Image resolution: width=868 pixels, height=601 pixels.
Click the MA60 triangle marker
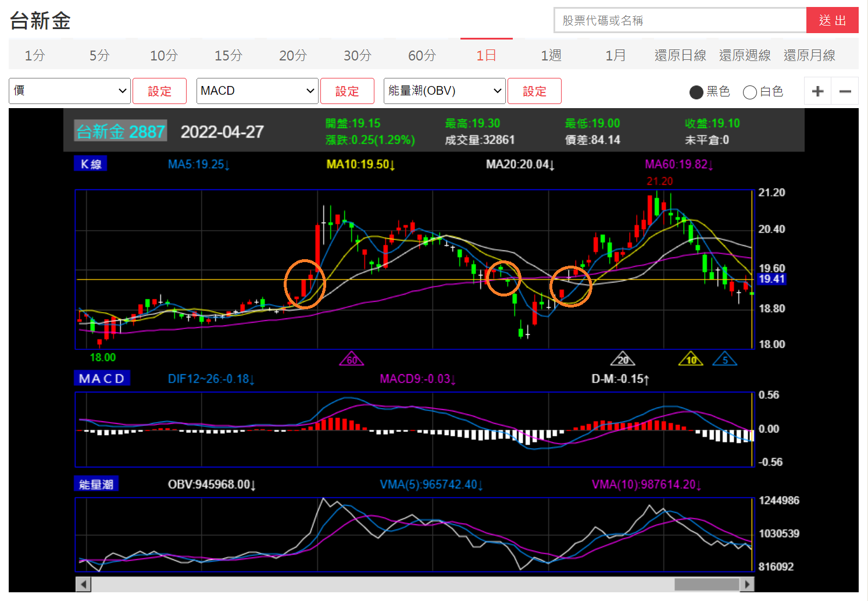point(352,359)
